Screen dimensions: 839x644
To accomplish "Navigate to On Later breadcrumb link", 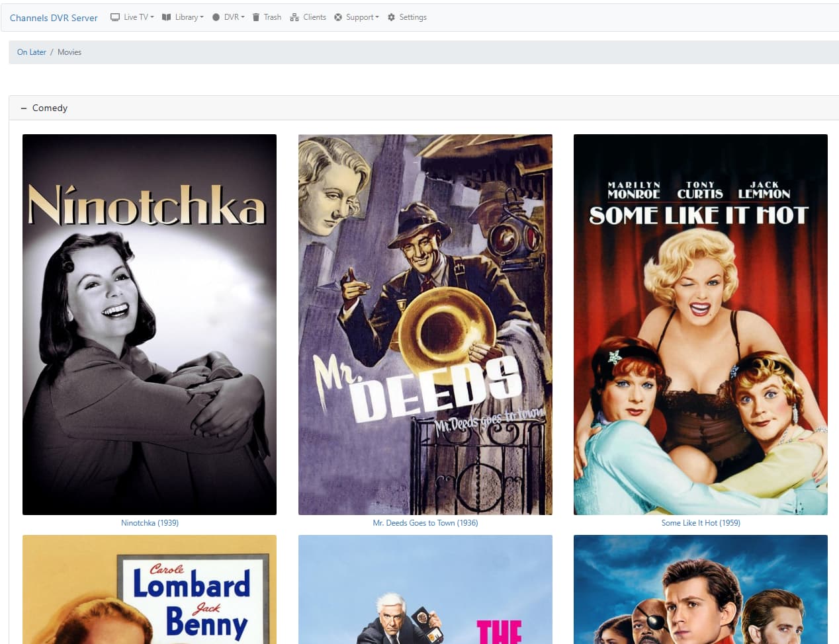I will tap(32, 52).
